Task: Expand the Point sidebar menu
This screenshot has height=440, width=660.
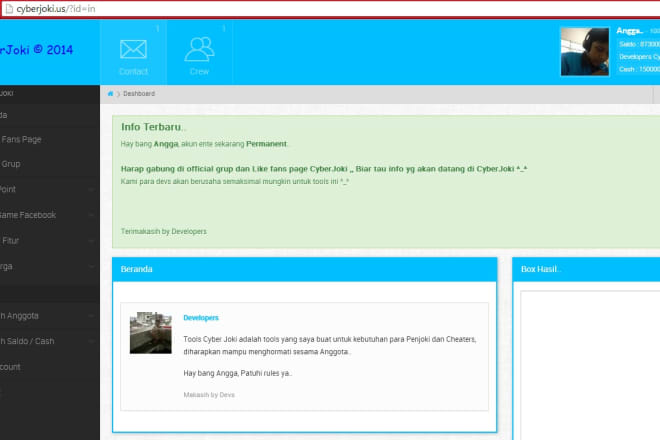Action: (50, 189)
